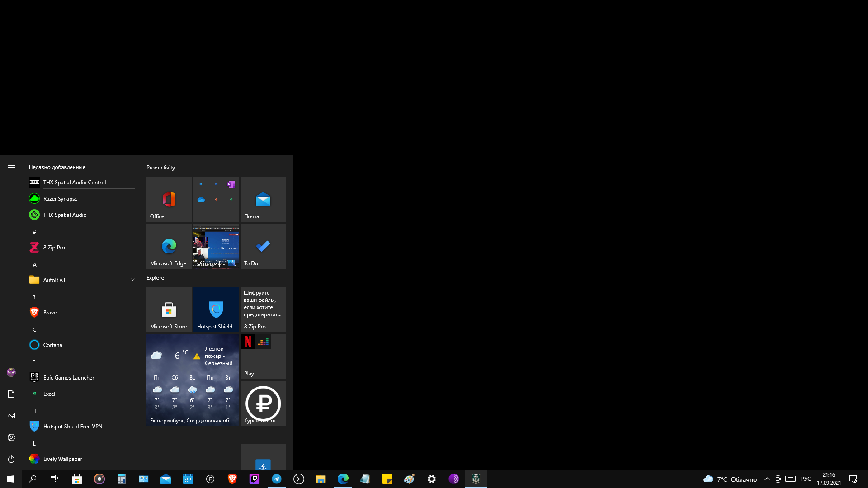Open Twitch from the taskbar
Viewport: 868px width, 488px height.
(x=255, y=479)
